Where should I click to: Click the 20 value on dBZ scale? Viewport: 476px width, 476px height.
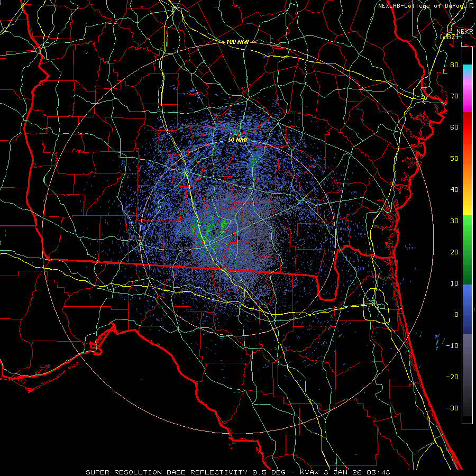pos(454,252)
